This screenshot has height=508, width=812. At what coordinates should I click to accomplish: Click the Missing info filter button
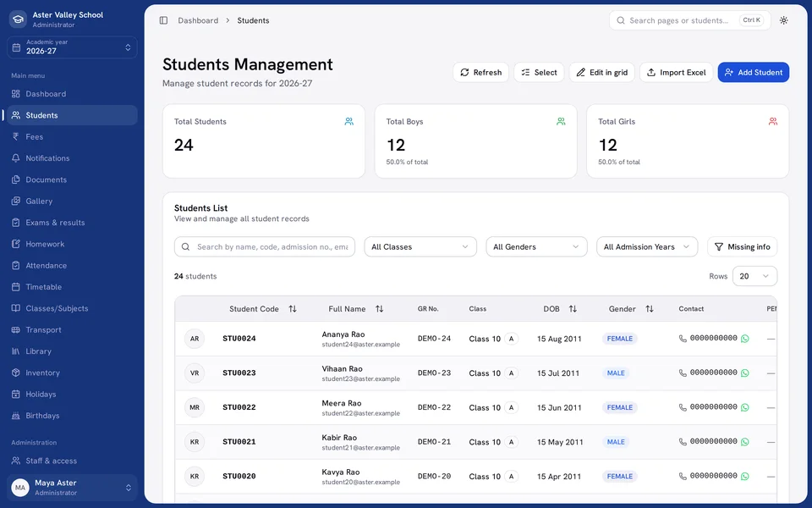tap(742, 246)
